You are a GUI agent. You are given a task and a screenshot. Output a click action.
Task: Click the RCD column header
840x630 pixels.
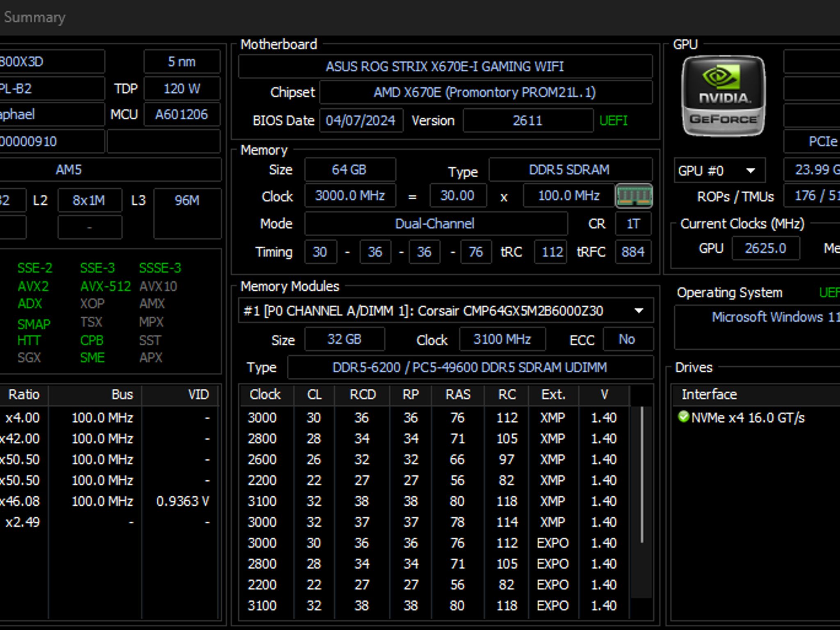(x=362, y=394)
